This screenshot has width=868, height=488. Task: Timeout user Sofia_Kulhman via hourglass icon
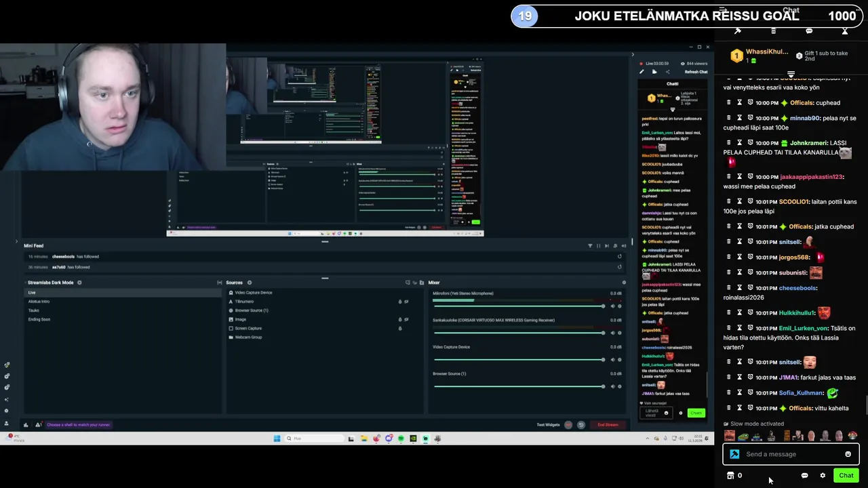coord(740,392)
